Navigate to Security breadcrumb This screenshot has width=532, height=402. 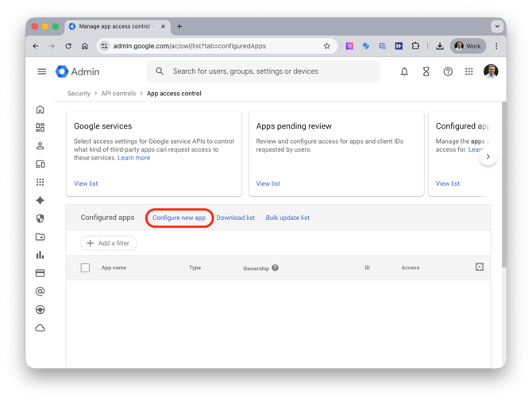coord(79,94)
